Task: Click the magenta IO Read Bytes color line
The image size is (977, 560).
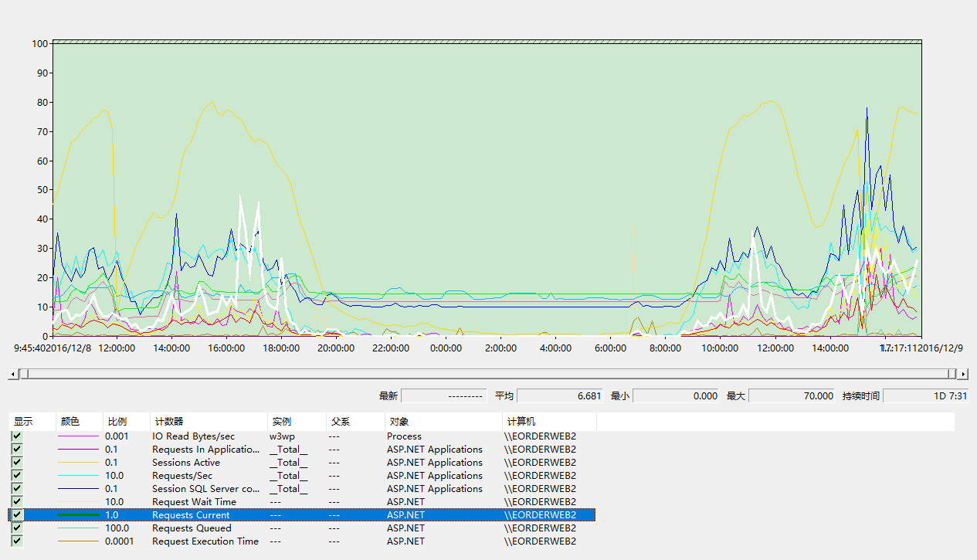Action: tap(78, 436)
